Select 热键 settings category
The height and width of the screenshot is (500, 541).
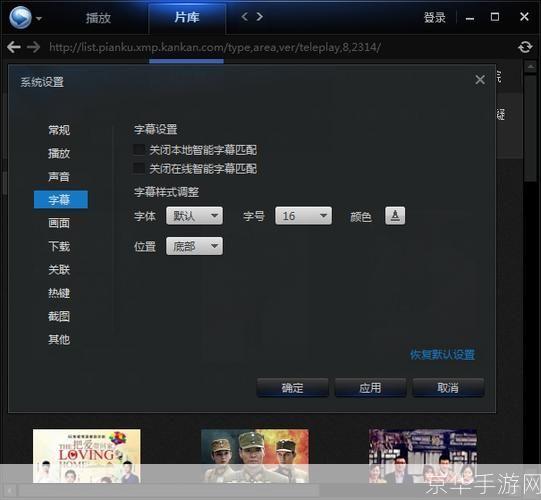tap(59, 293)
